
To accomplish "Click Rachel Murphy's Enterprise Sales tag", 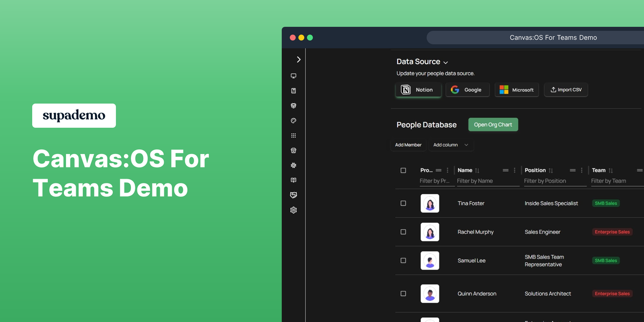I will point(612,232).
